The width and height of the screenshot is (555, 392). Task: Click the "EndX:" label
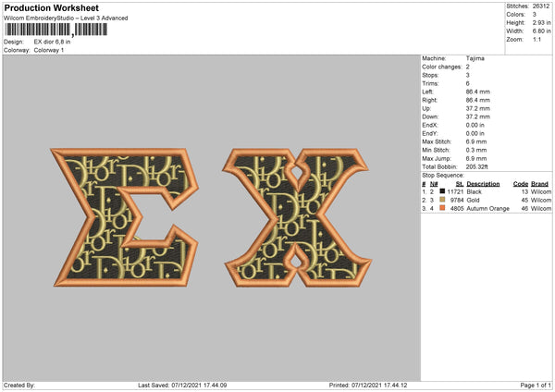[430, 125]
